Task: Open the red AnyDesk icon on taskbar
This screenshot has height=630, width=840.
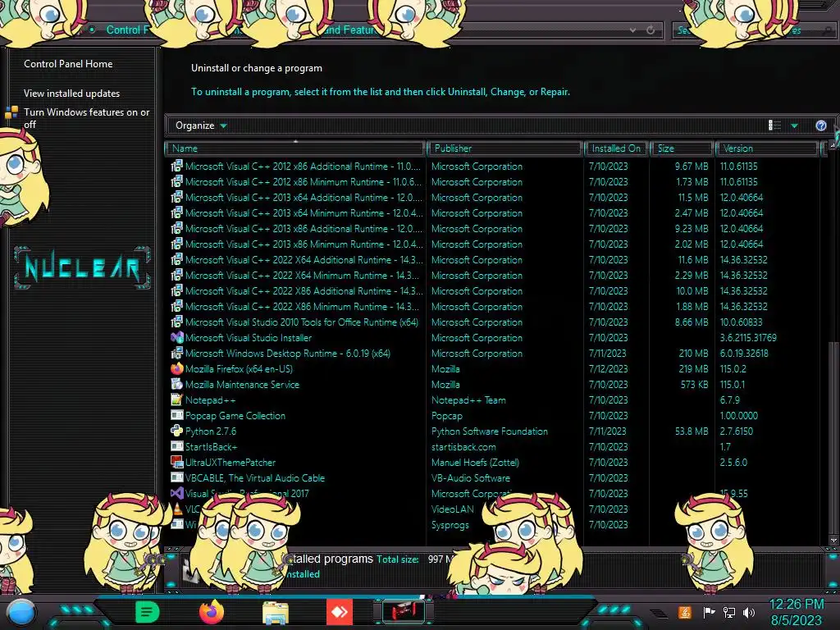Action: 340,612
